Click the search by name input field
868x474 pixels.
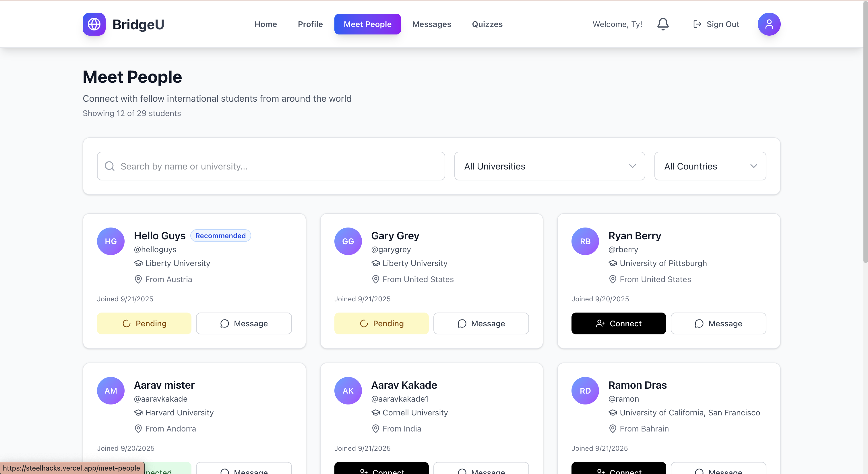[x=271, y=166]
